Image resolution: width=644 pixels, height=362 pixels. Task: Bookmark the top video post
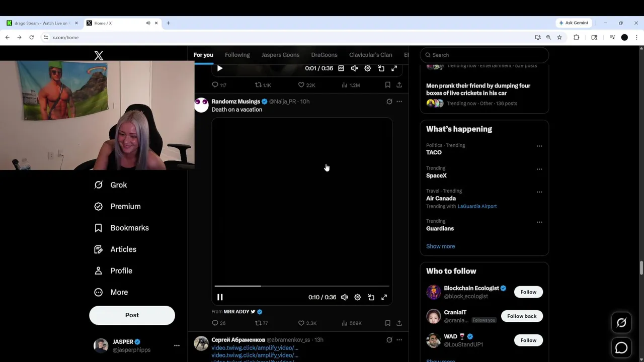pyautogui.click(x=387, y=85)
